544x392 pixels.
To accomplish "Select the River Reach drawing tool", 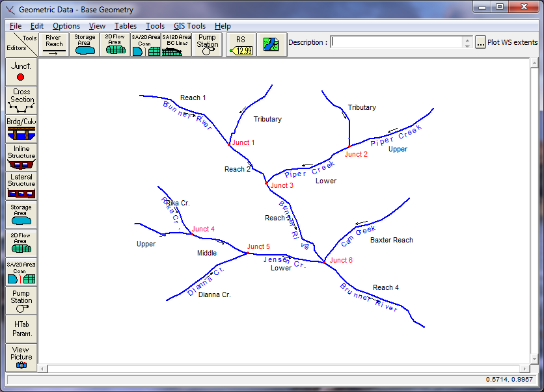I will [x=54, y=44].
